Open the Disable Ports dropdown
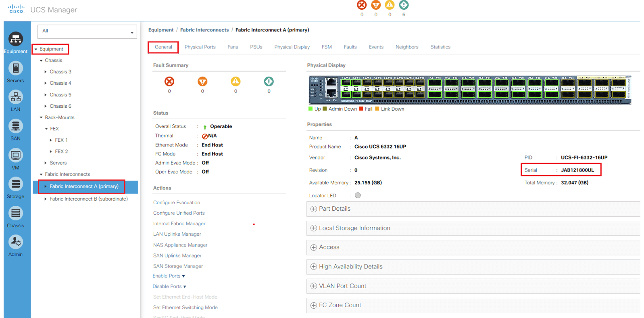 [x=169, y=287]
